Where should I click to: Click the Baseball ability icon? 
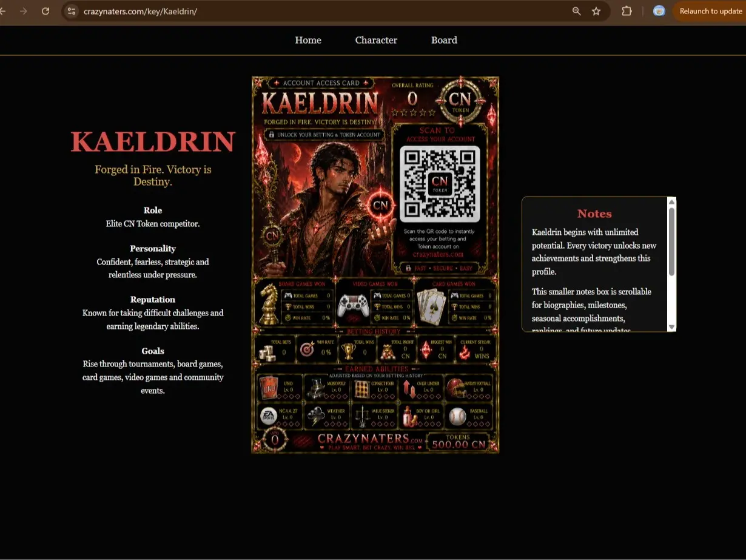(x=457, y=416)
